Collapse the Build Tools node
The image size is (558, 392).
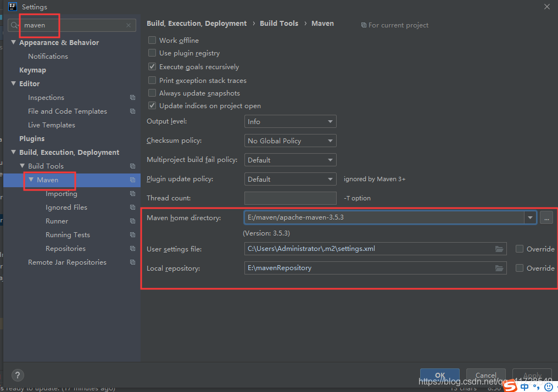[x=22, y=166]
